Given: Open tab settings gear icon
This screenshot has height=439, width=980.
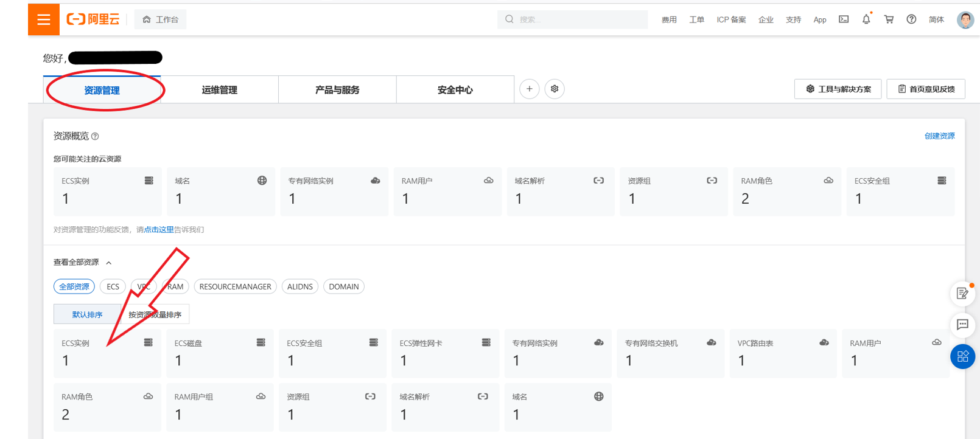Looking at the screenshot, I should (x=555, y=89).
